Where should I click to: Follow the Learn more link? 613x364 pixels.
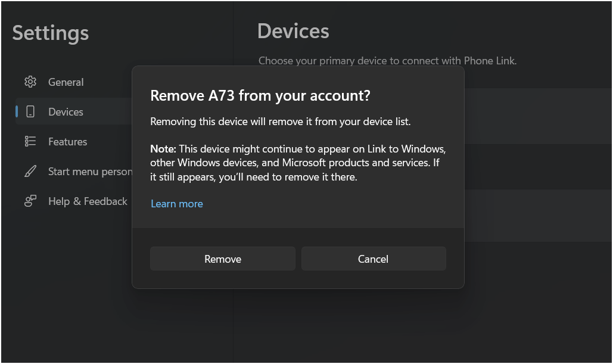click(177, 204)
